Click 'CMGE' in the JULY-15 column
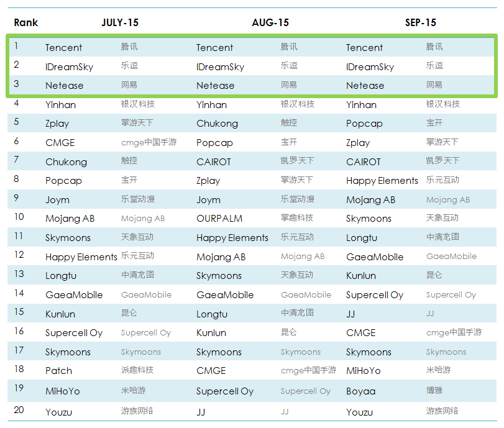Viewport: 504px width, 428px height. (60, 143)
